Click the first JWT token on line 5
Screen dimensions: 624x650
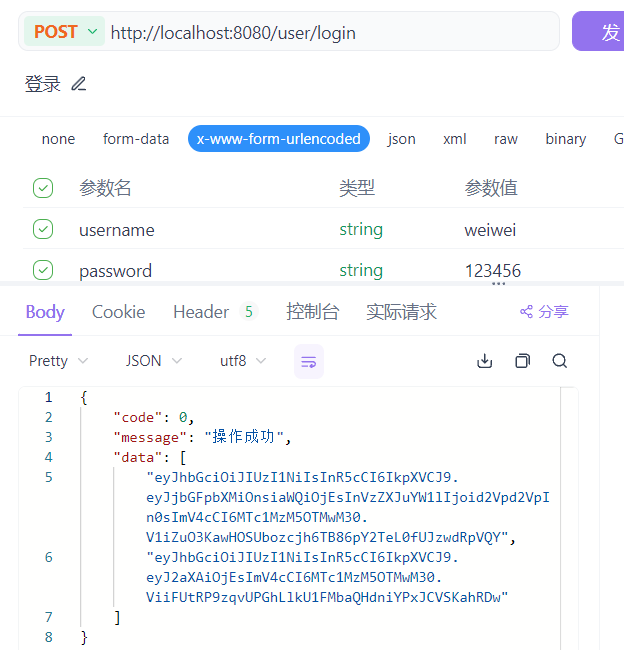click(x=347, y=507)
